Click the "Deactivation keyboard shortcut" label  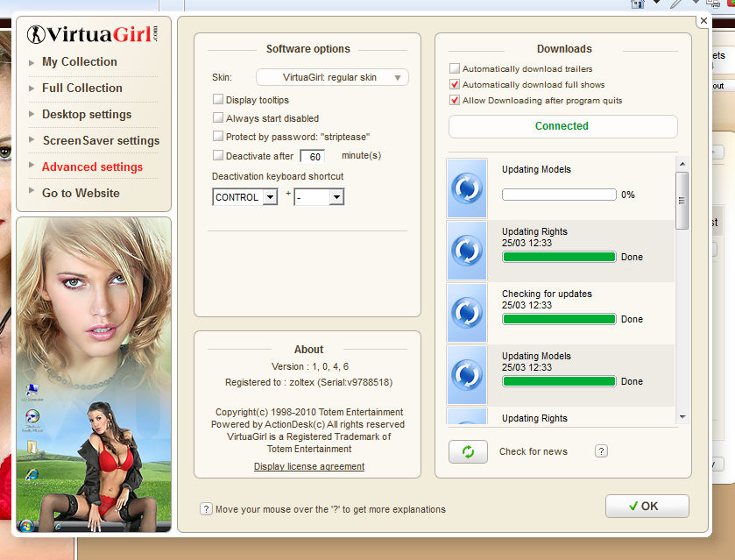pos(278,176)
